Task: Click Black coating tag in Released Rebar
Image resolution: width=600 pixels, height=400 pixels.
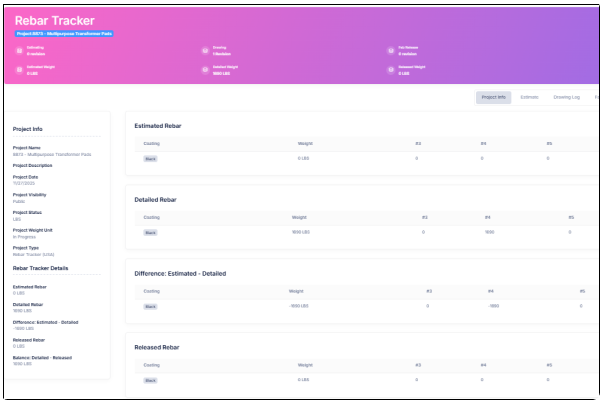Action: pyautogui.click(x=150, y=380)
